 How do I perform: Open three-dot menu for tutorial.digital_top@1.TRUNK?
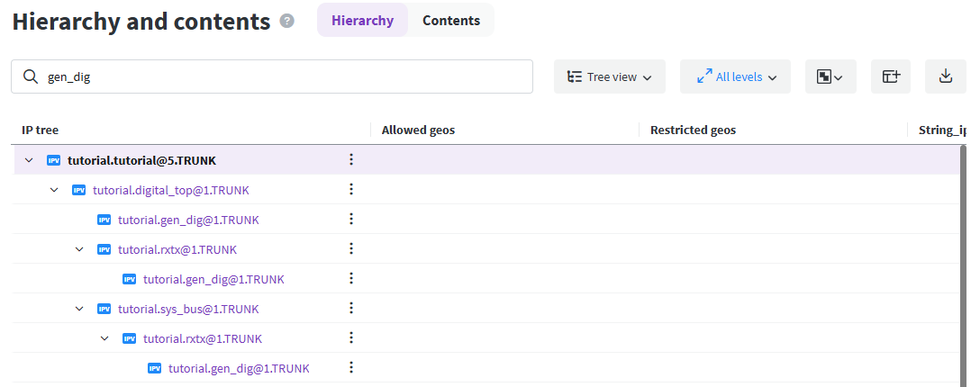click(351, 190)
